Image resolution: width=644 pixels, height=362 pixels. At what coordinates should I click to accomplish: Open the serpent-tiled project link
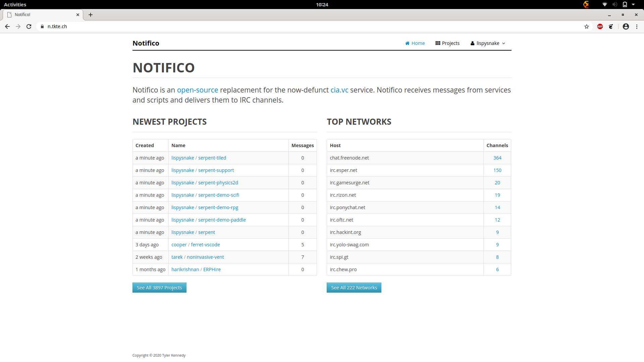(x=212, y=158)
